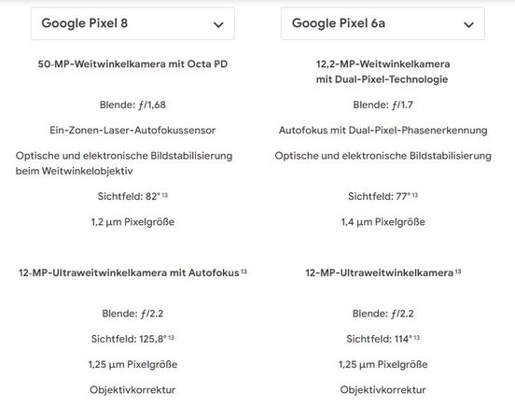Click the 12,2-MP-Weitwinkelkamera Dual-Pixel heading

pyautogui.click(x=383, y=72)
